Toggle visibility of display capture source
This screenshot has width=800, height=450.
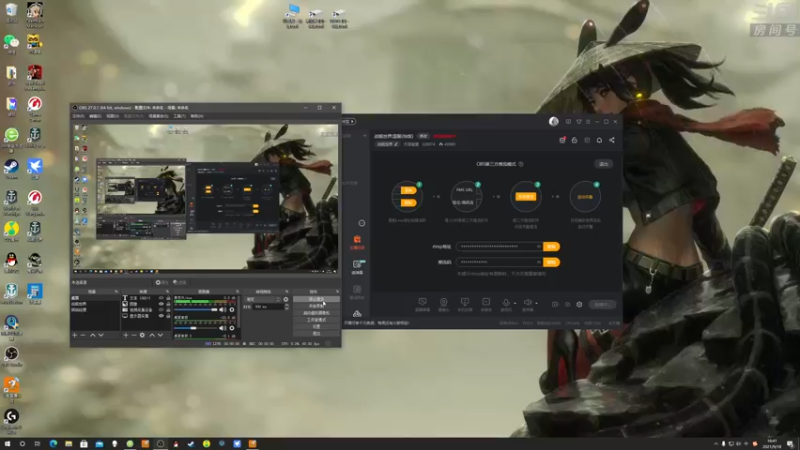click(161, 316)
